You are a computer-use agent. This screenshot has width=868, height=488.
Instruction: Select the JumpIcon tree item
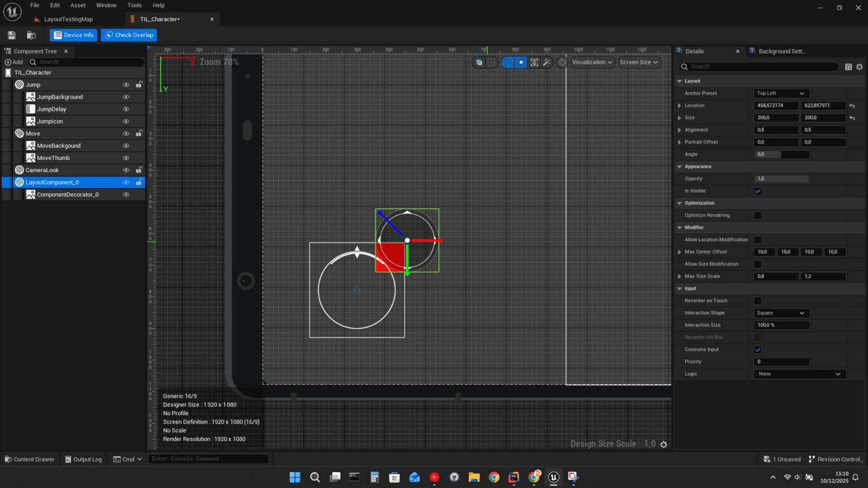(50, 121)
